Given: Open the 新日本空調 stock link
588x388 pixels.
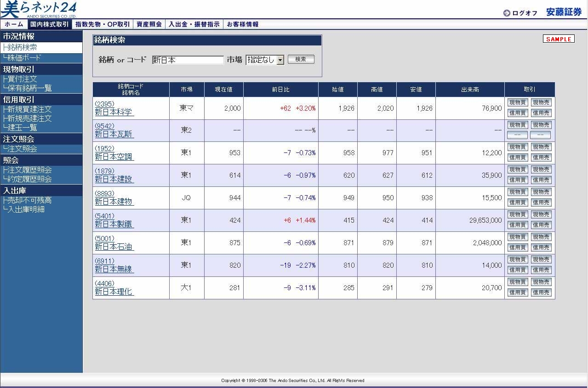Looking at the screenshot, I should [114, 157].
